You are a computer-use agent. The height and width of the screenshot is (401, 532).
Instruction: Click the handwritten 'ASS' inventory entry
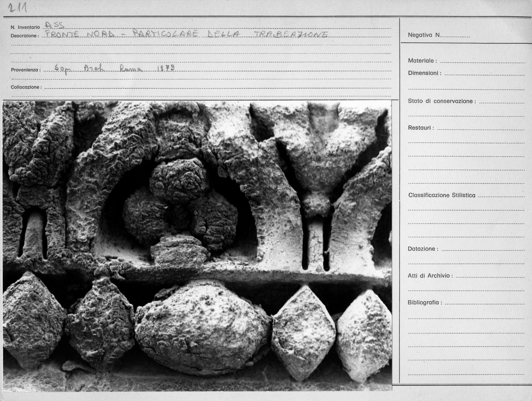coord(55,24)
